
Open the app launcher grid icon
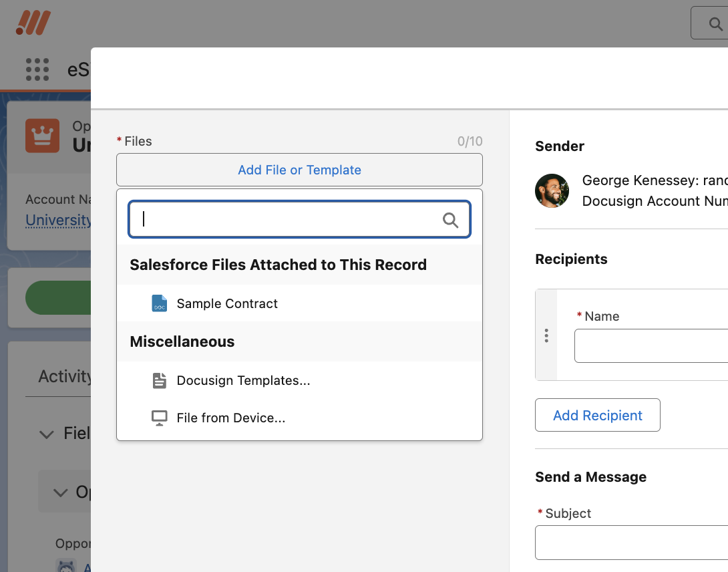click(x=37, y=69)
